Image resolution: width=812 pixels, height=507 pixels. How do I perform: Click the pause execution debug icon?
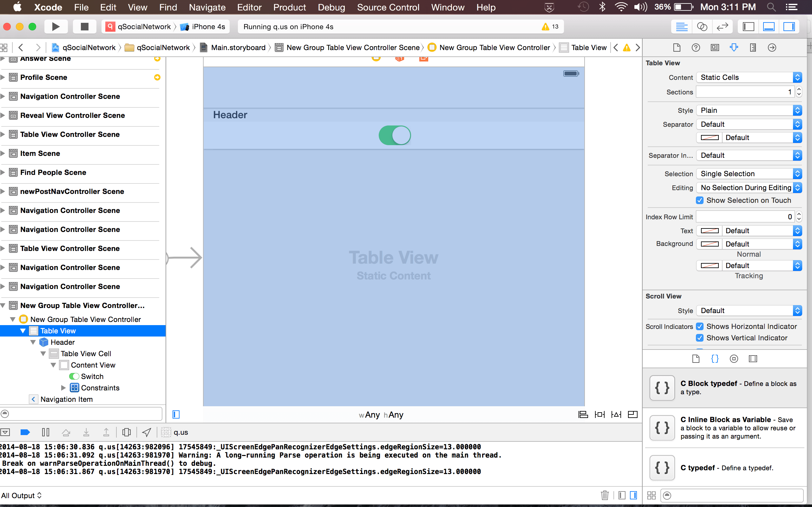(45, 432)
